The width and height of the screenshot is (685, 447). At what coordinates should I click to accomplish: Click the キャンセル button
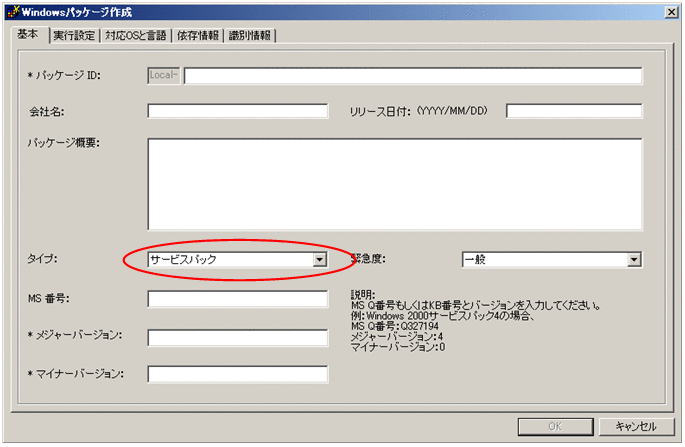636,426
